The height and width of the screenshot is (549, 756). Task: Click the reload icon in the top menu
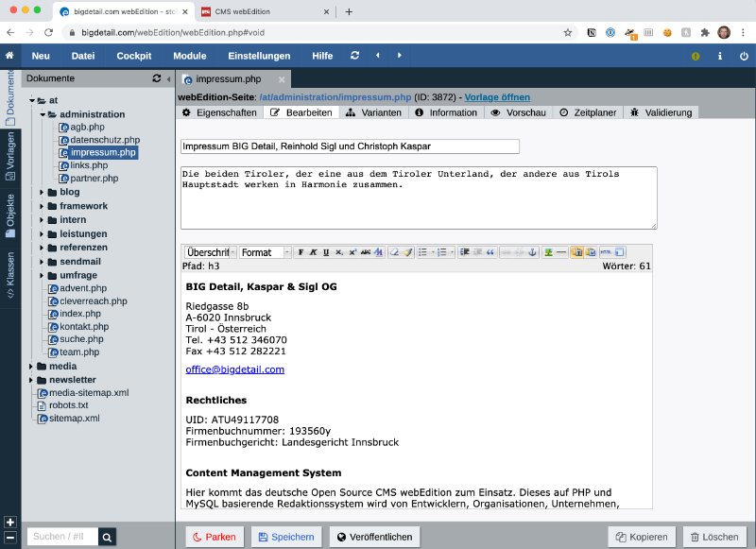(354, 56)
